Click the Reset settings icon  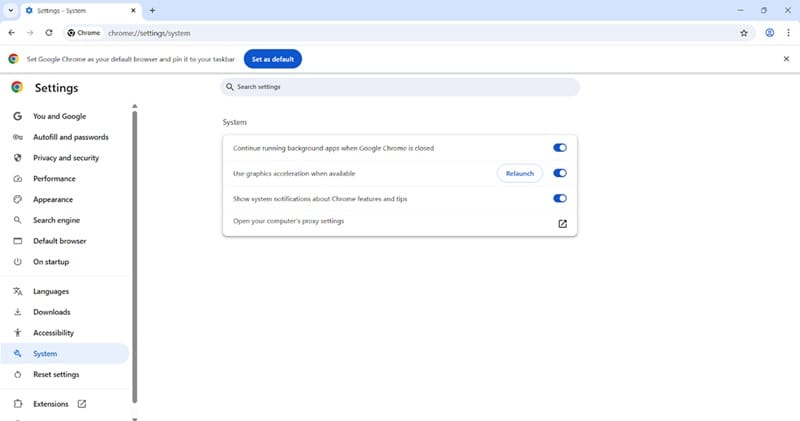click(x=17, y=375)
